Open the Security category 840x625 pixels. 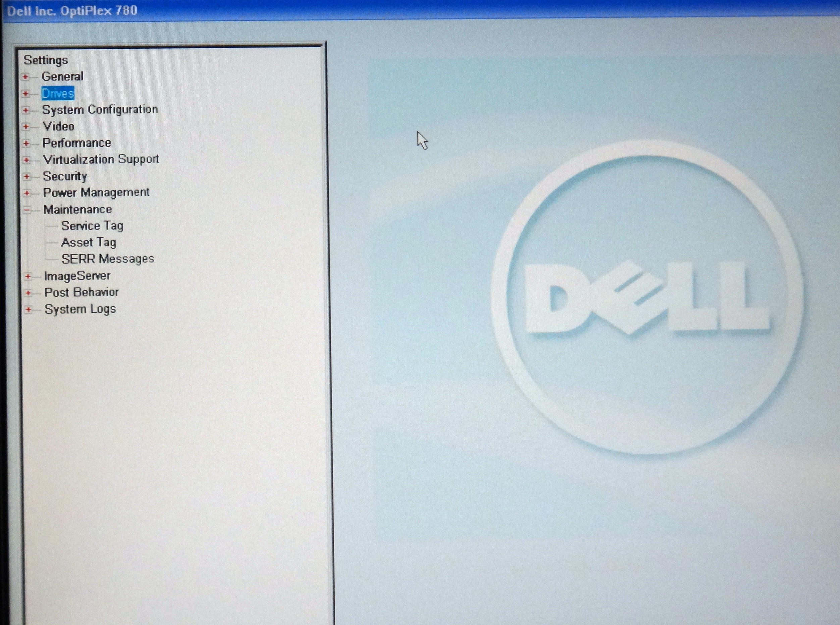(x=65, y=176)
